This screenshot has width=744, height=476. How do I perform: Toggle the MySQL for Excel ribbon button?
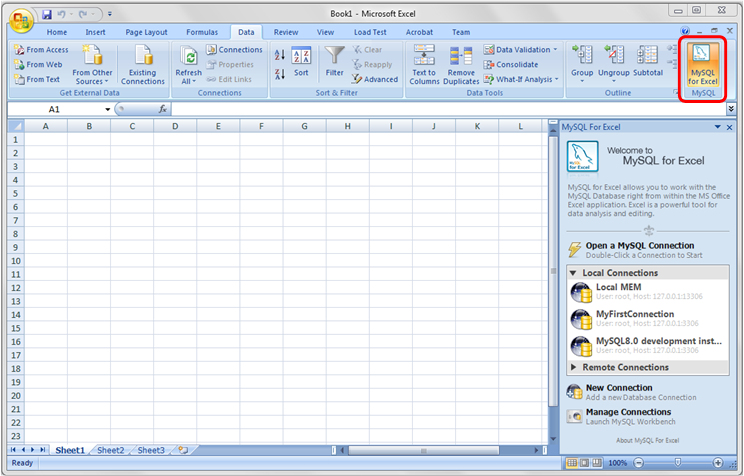pos(703,65)
